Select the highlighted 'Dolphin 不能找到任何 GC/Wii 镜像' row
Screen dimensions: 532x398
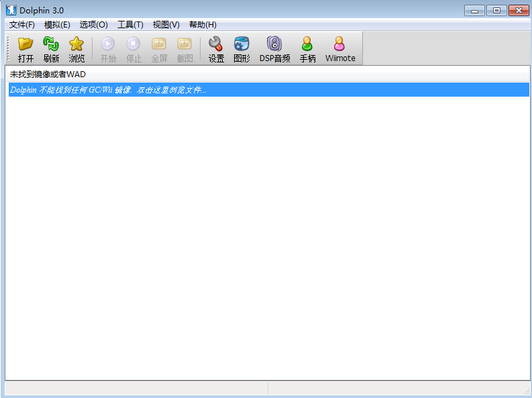point(269,90)
